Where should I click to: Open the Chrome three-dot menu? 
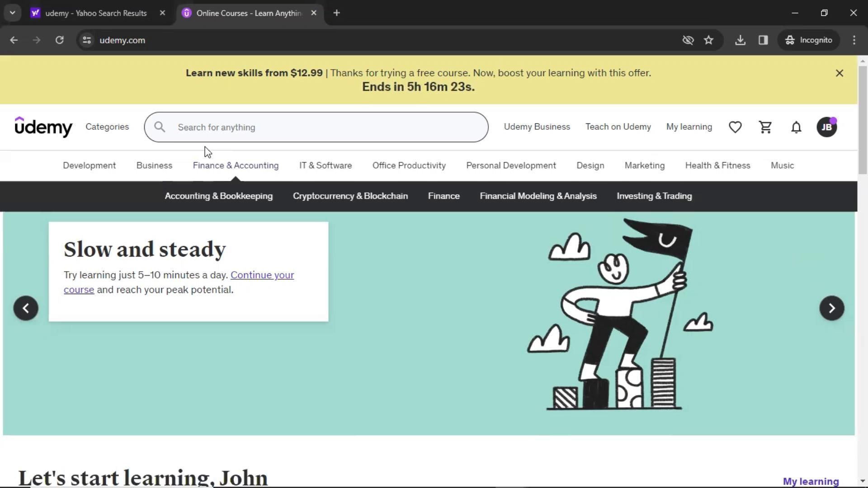click(x=854, y=40)
